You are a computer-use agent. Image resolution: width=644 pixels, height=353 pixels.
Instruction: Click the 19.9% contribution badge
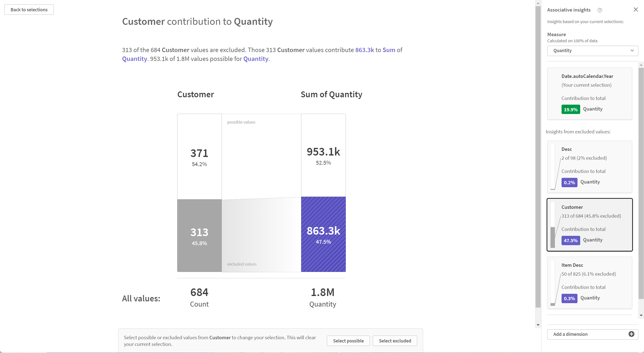(571, 109)
